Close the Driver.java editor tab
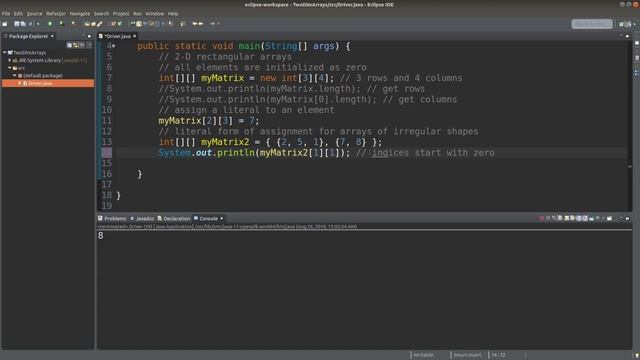The image size is (640, 360). 135,36
